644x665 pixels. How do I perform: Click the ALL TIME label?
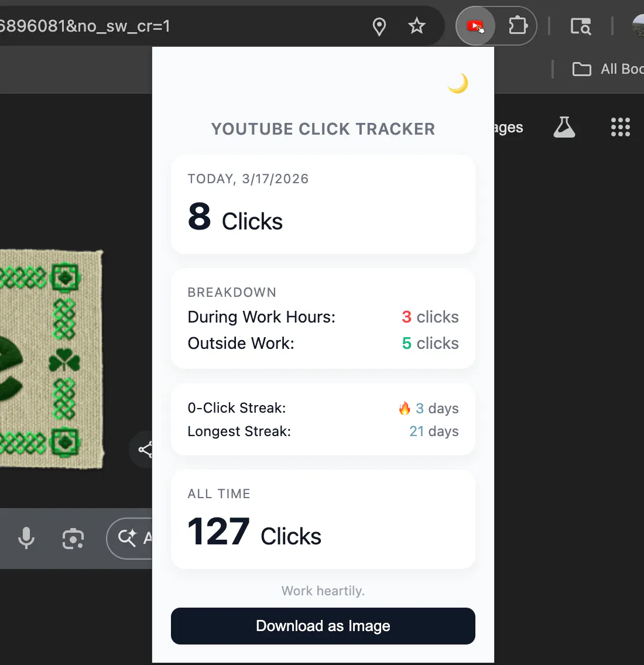coord(219,493)
